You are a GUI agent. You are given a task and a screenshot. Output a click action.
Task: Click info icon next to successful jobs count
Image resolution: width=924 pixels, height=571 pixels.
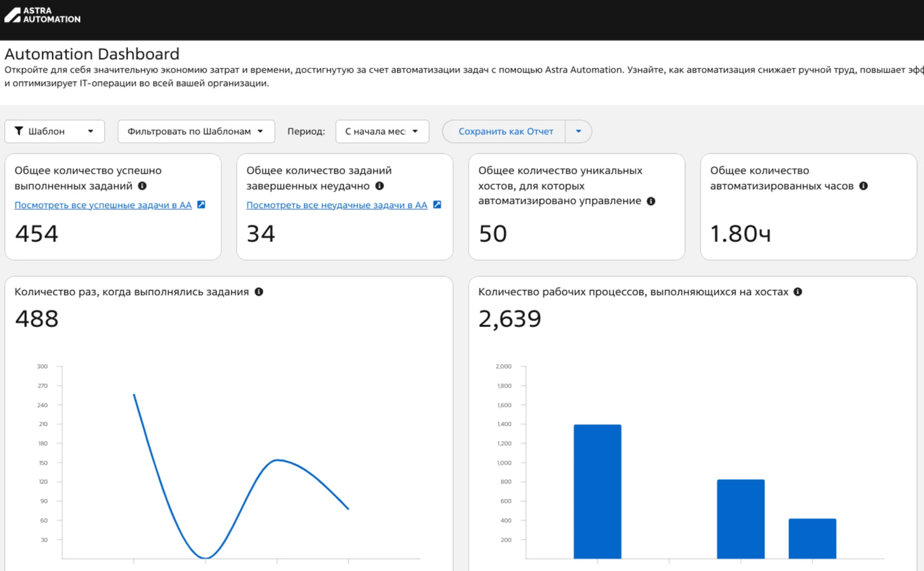142,186
